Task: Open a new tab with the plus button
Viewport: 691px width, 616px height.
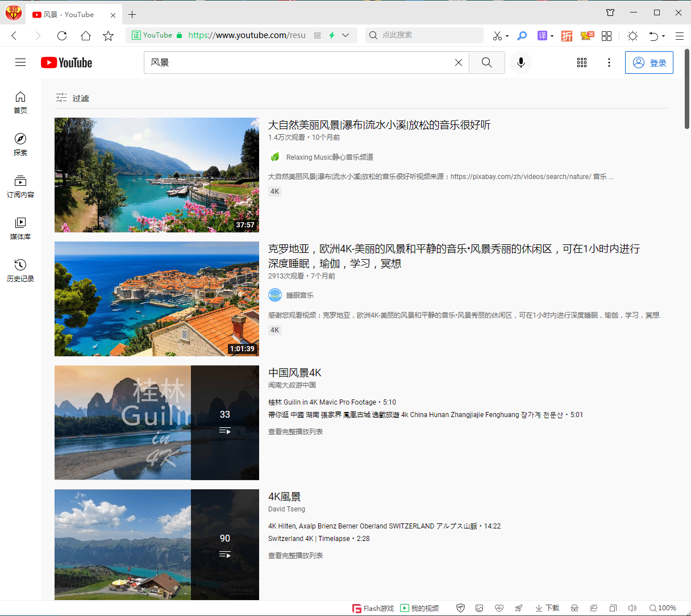Action: (132, 15)
